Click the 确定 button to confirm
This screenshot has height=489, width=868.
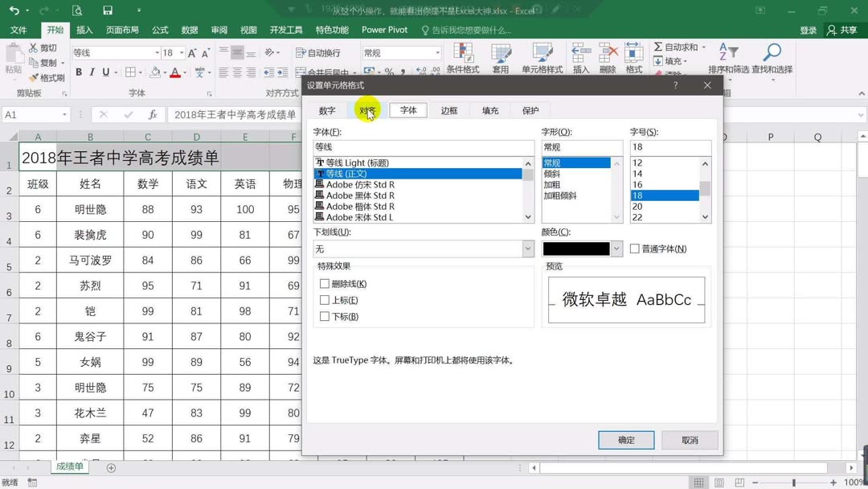click(x=626, y=440)
